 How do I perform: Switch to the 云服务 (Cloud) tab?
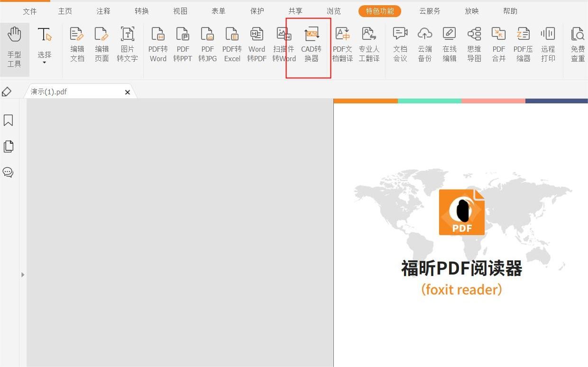pos(430,11)
